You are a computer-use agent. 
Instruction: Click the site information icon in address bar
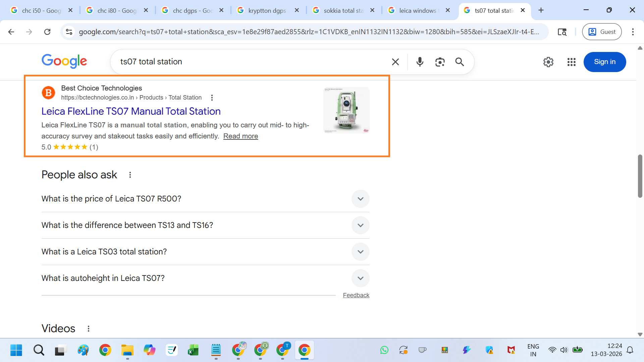[x=69, y=32]
